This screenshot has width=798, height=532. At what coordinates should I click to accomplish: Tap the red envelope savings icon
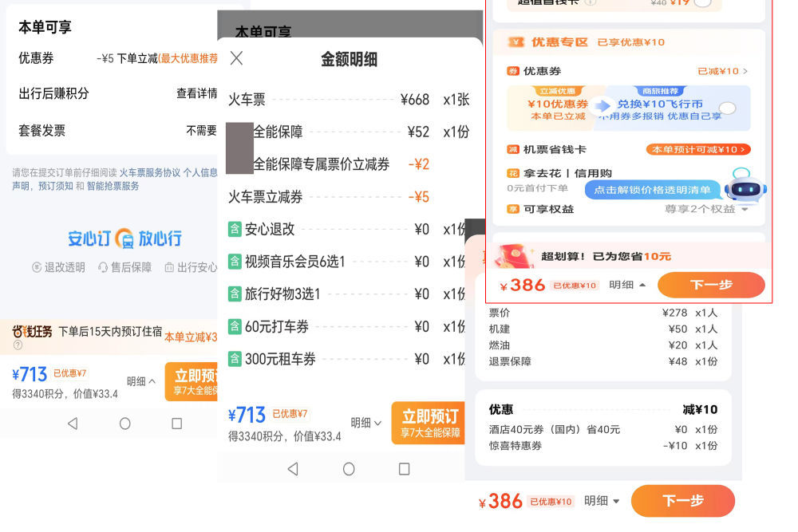click(x=513, y=255)
